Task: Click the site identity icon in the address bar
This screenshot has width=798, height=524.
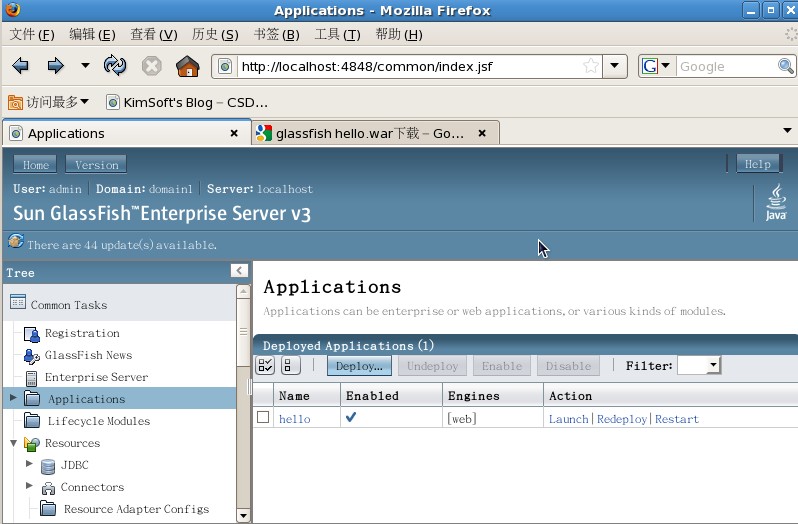Action: 225,67
